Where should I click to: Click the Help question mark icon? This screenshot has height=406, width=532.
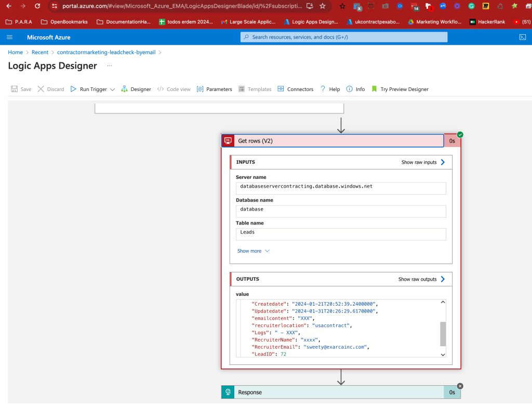(323, 89)
